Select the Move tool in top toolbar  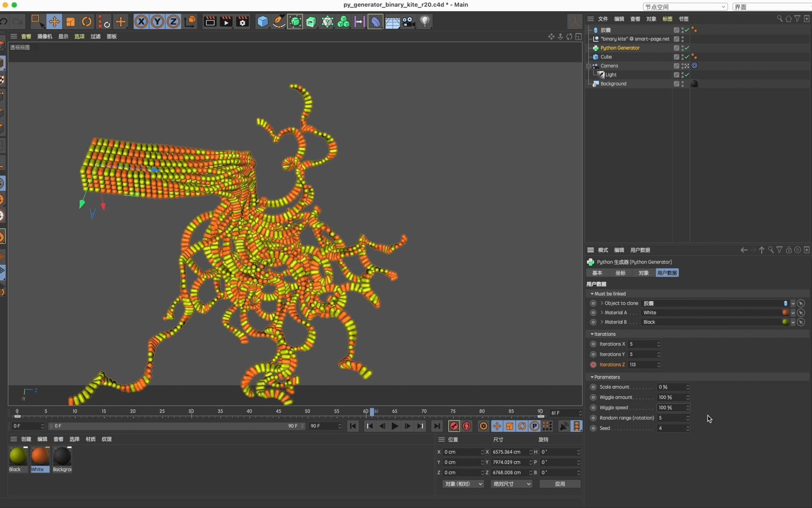point(55,22)
